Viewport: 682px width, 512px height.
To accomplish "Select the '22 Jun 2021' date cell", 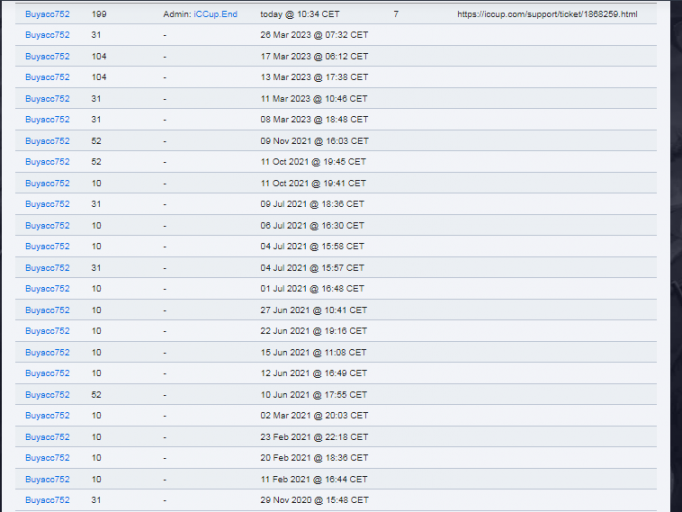I will click(314, 331).
